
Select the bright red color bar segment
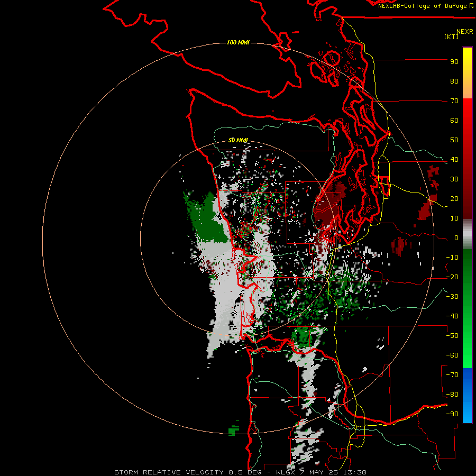point(467,158)
